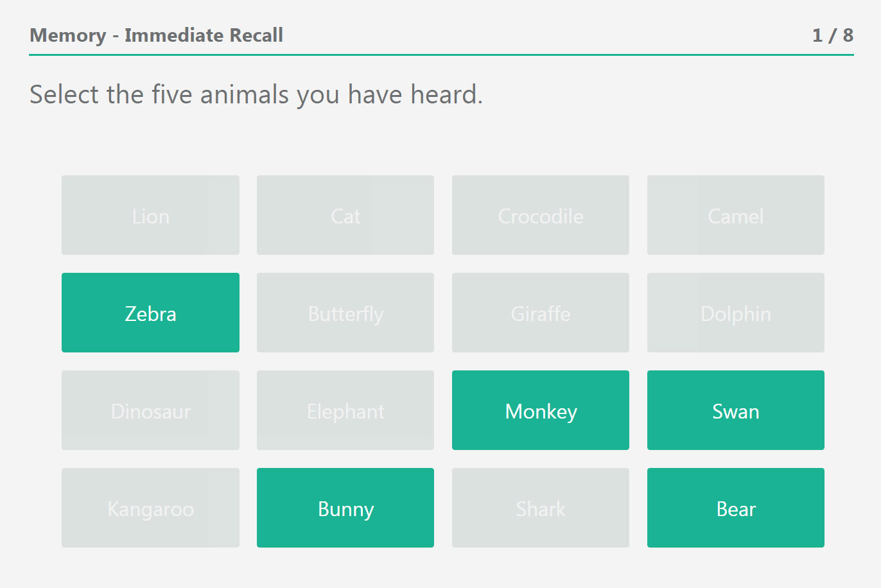Select the Butterfly tile
This screenshot has height=588, width=881.
pos(345,313)
